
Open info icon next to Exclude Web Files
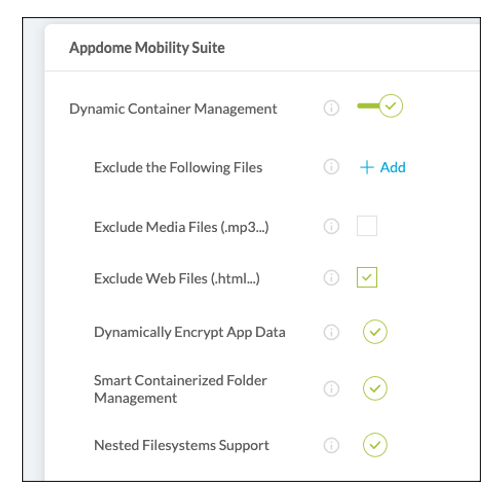pyautogui.click(x=331, y=277)
